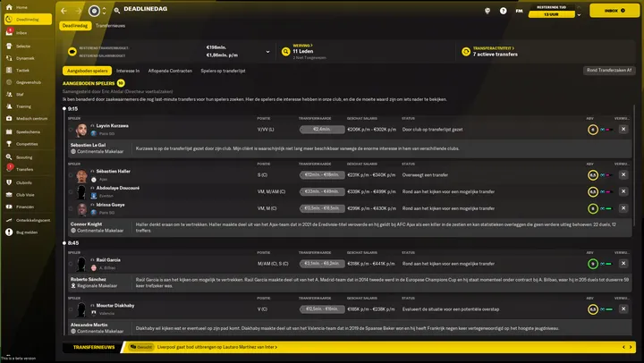Select Layvin Kurzawa row checkbox
644x363 pixels.
click(71, 130)
